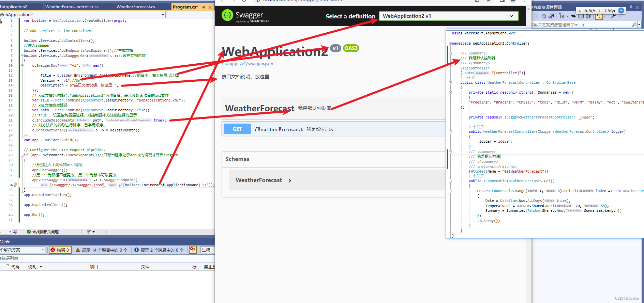This screenshot has height=303, width=644.
Task: Pin the Solution Explorer panel
Action: click(x=631, y=7)
